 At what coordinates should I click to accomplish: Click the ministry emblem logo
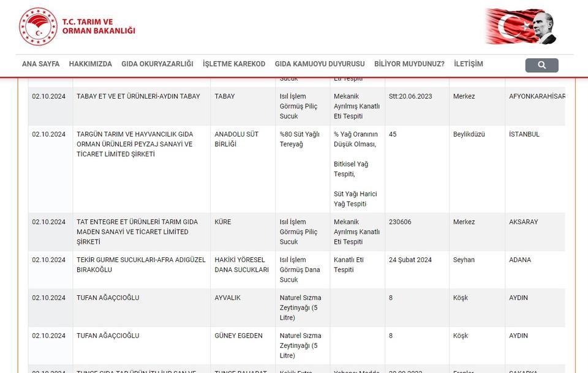[x=38, y=26]
